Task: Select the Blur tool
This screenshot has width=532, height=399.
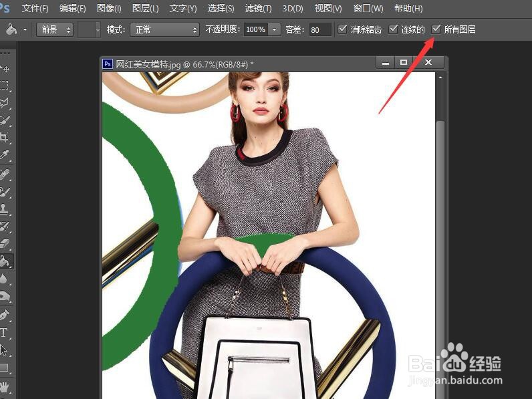Action: click(x=5, y=279)
